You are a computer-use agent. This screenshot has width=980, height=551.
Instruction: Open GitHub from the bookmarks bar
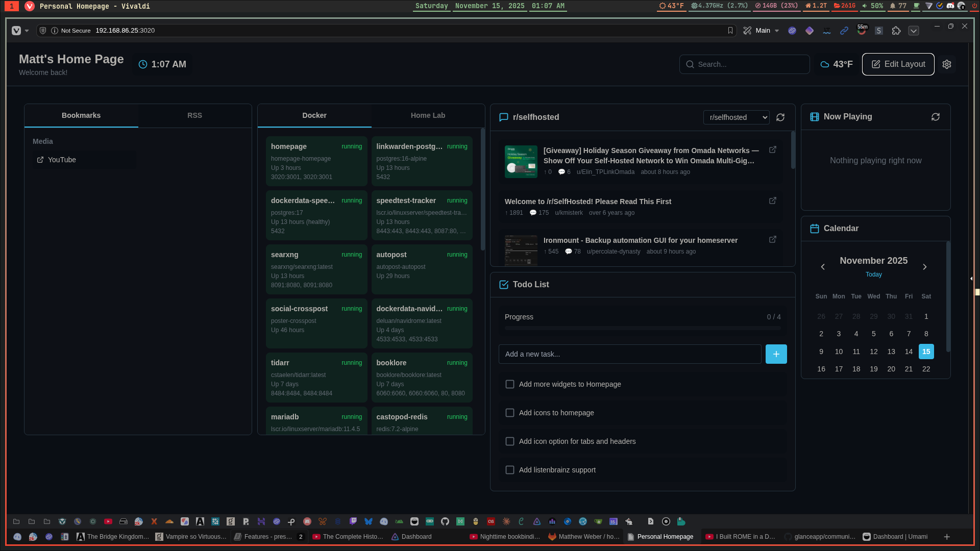pos(445,521)
